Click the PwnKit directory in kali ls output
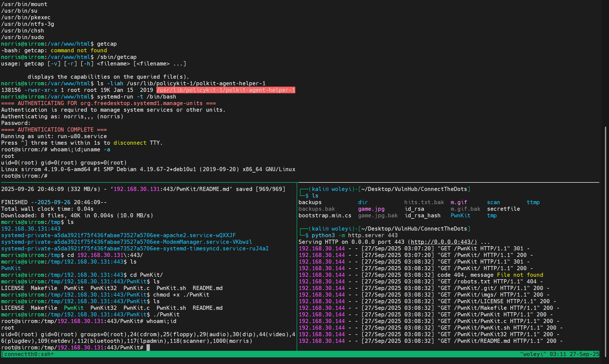Screen dimensions: 609x364 (460, 215)
